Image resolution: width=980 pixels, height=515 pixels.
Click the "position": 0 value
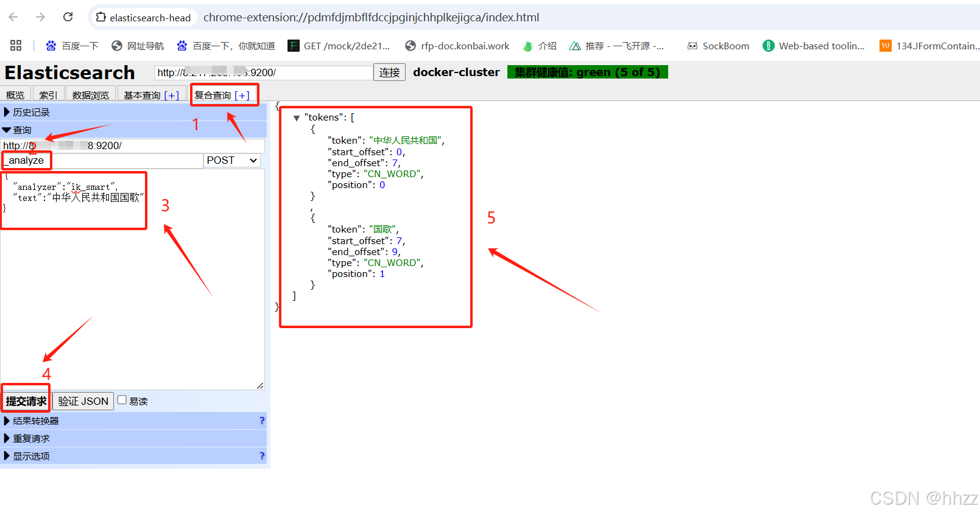tap(382, 185)
